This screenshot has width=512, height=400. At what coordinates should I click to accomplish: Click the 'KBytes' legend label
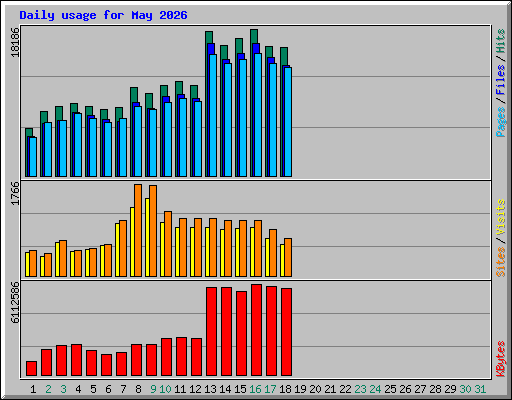[501, 359]
